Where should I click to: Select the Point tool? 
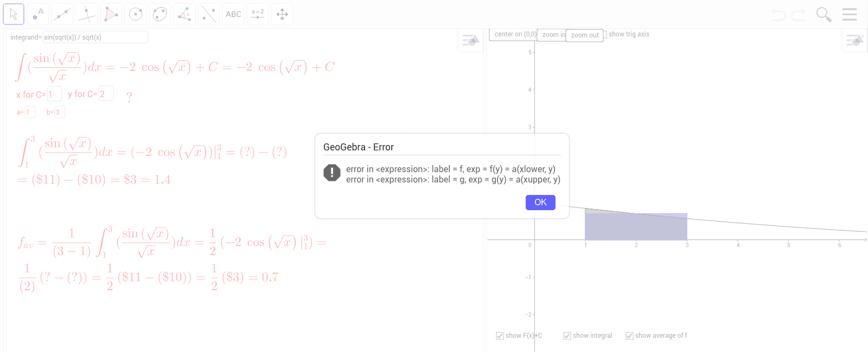pos(38,14)
